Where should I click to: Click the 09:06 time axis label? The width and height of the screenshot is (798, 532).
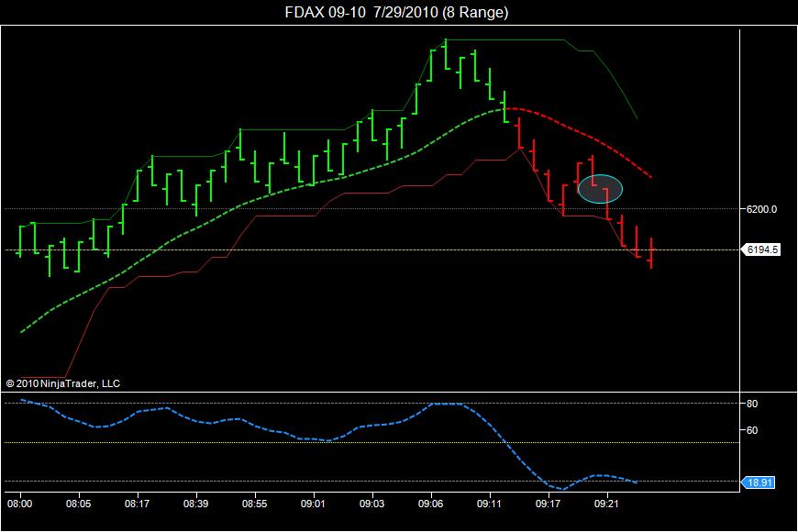coord(430,504)
